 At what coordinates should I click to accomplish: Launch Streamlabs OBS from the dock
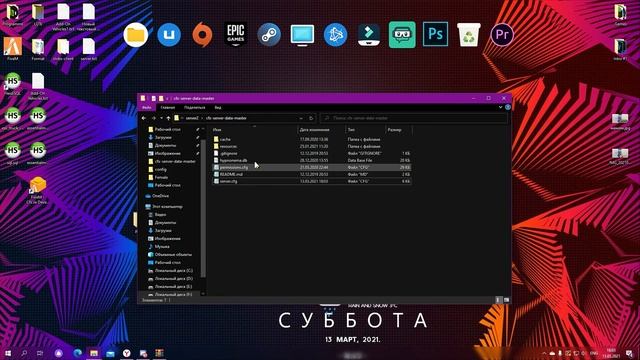point(402,35)
